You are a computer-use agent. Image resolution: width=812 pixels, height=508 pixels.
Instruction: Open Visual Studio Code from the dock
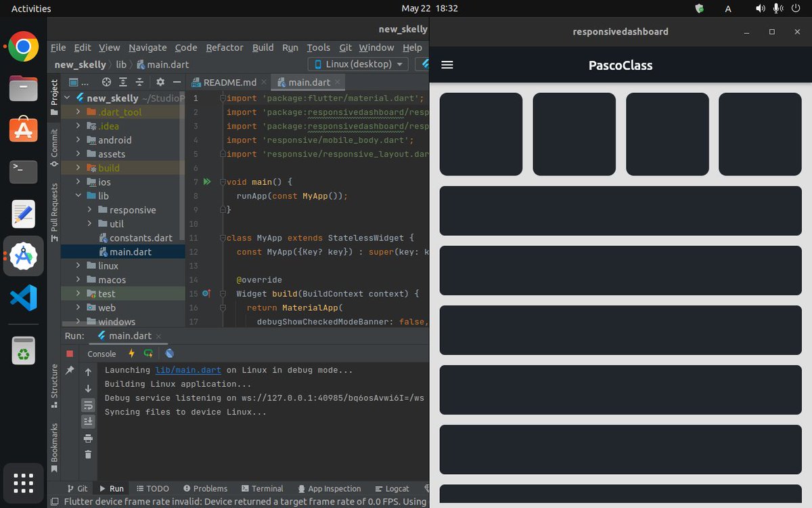(24, 298)
